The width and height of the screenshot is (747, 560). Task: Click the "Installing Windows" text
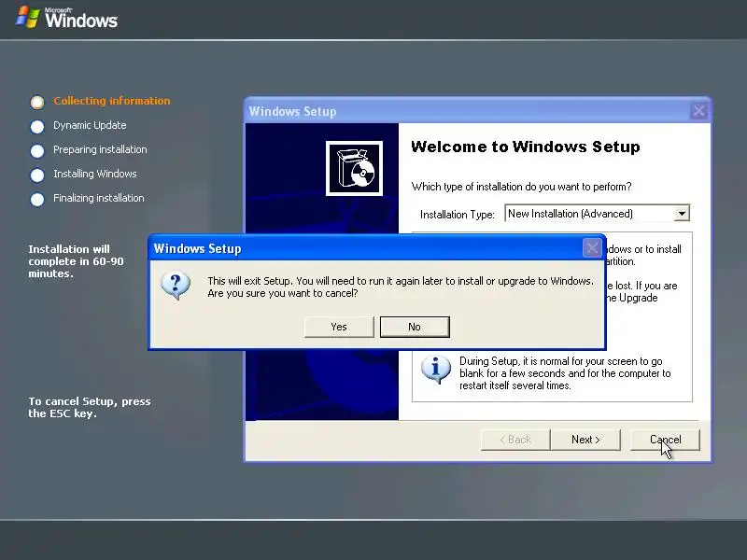click(x=95, y=174)
